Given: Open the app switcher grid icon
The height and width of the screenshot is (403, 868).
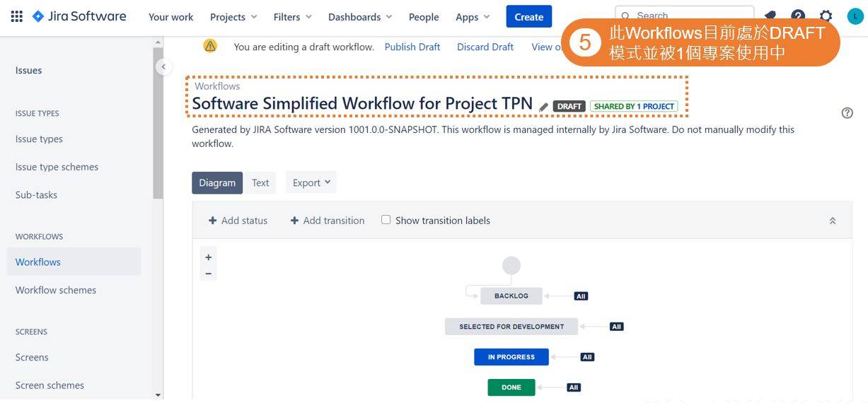Looking at the screenshot, I should pos(16,16).
